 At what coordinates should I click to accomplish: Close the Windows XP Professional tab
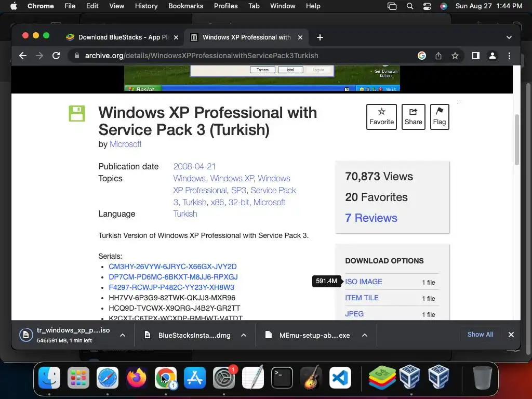point(300,37)
